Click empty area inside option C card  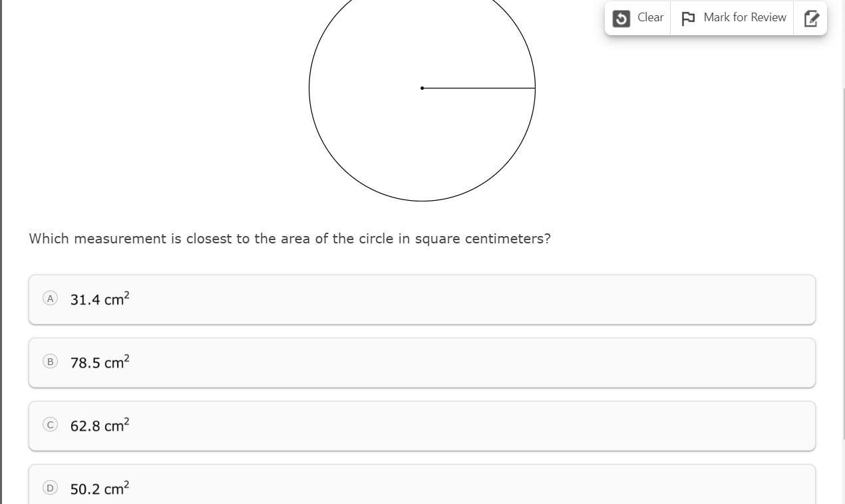coord(466,426)
